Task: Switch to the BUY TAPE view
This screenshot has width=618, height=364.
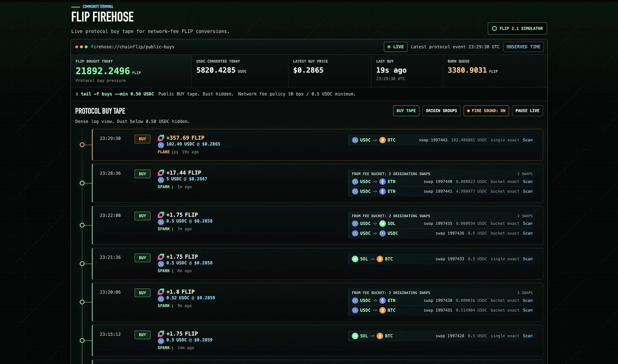Action: tap(406, 111)
